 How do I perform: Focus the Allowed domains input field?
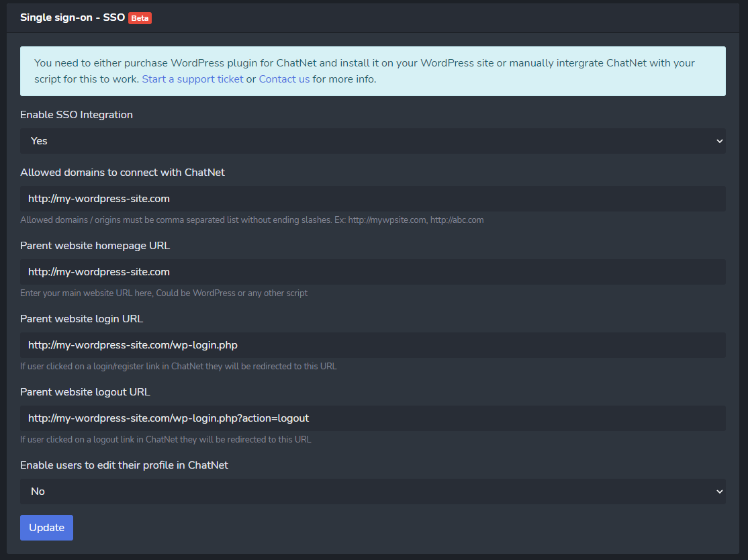(x=373, y=199)
